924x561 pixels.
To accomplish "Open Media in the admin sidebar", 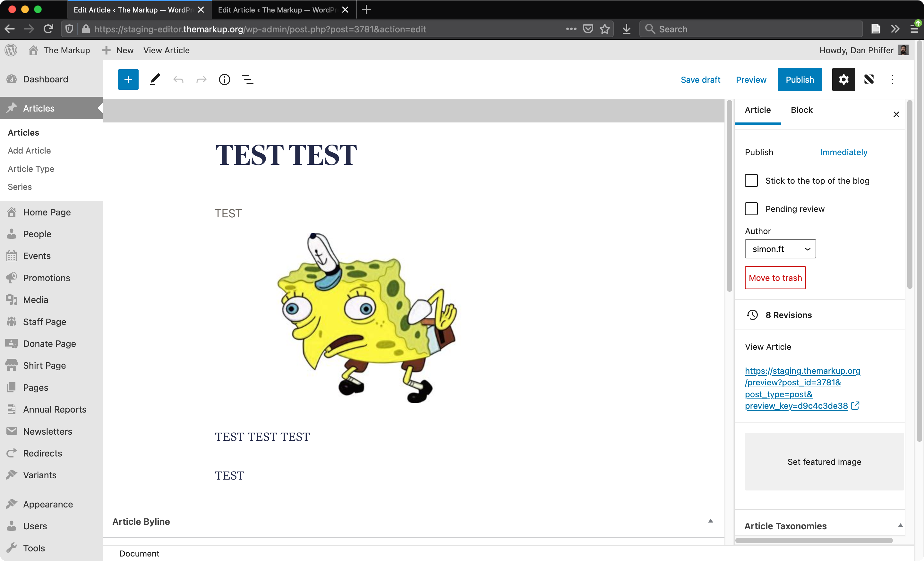I will point(36,300).
